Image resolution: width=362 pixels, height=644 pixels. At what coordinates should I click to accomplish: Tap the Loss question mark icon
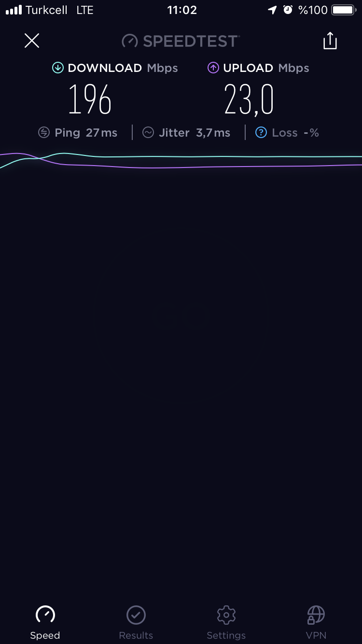pos(261,133)
